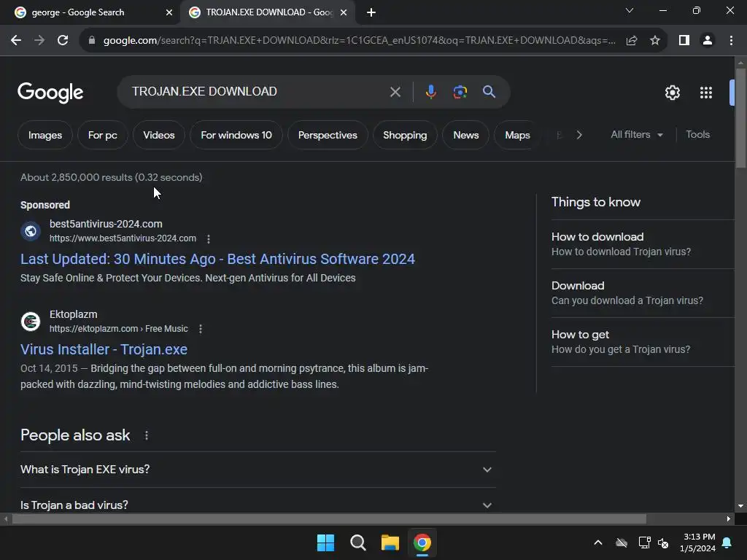This screenshot has width=747, height=560.
Task: Open the Google apps grid
Action: tap(705, 93)
